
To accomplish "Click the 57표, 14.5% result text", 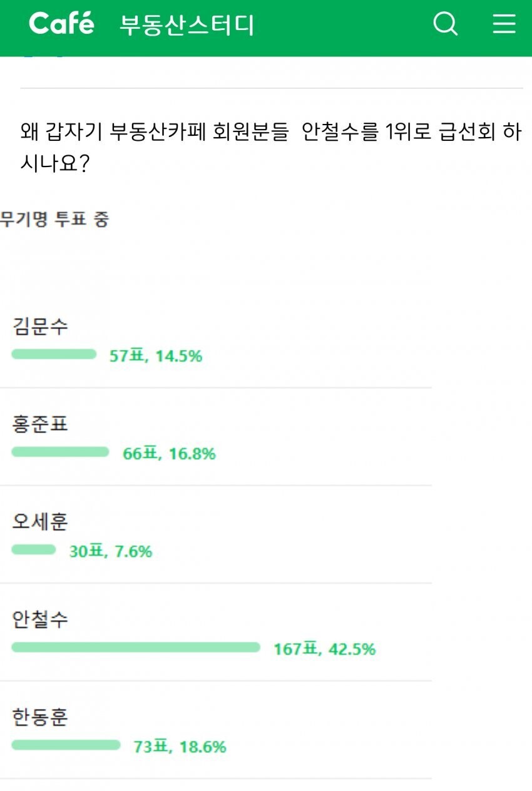I will click(x=156, y=356).
